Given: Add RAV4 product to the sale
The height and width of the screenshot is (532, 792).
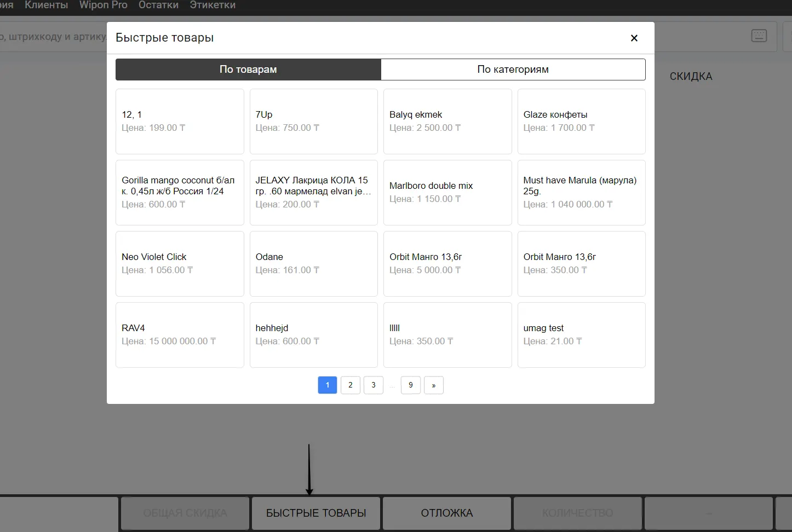Looking at the screenshot, I should (180, 335).
